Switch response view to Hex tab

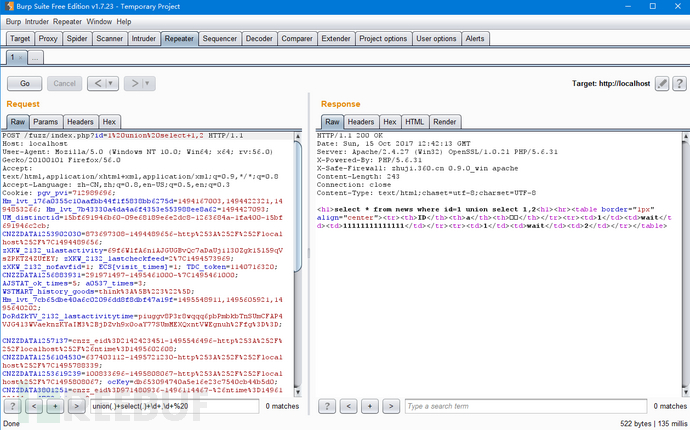pos(390,122)
